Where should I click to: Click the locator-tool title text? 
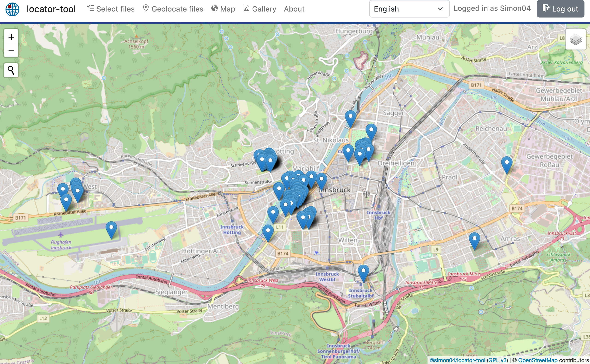51,9
